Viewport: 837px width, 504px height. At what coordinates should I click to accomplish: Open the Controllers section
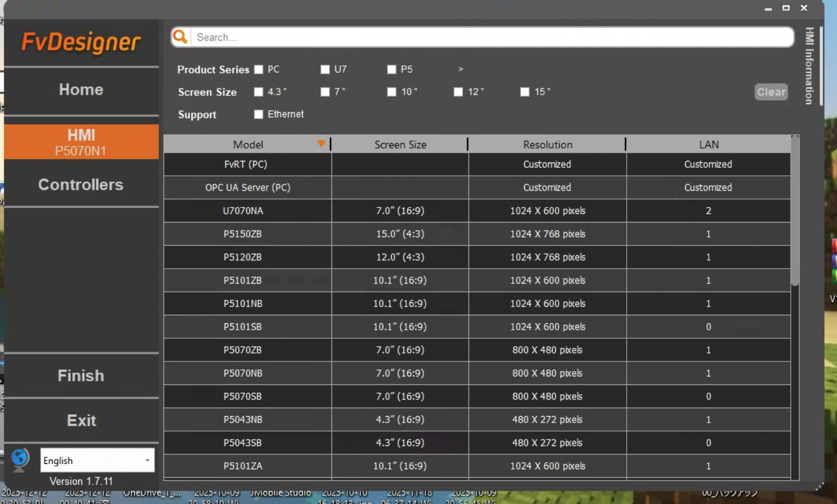(x=81, y=184)
